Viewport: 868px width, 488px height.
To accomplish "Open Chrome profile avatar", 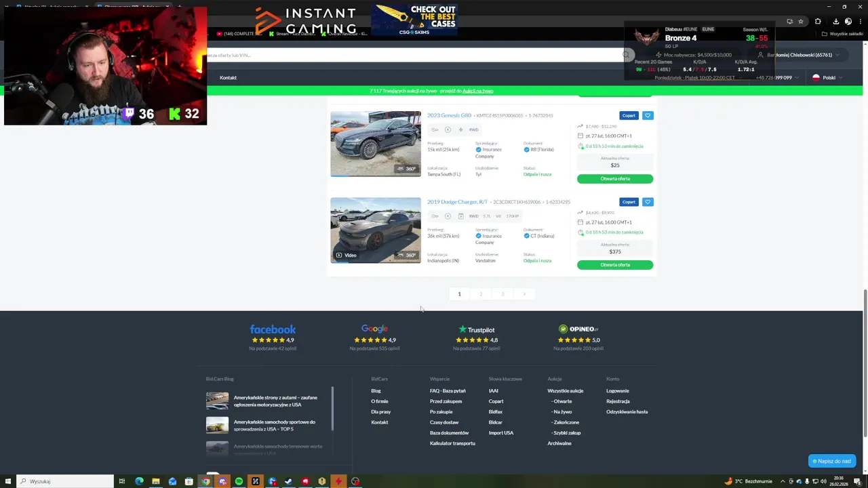I will click(x=848, y=21).
